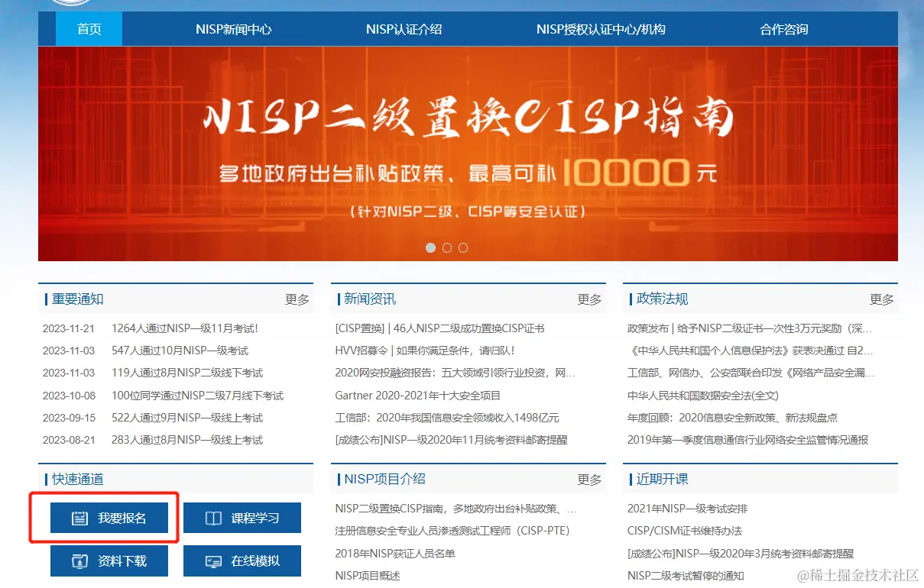Viewport: 924px width, 588px height.
Task: Open CISP/CISM证书维持办法 link
Action: [x=685, y=531]
